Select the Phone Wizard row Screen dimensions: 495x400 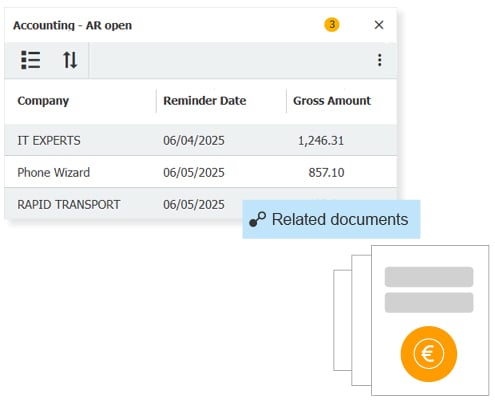(x=200, y=172)
